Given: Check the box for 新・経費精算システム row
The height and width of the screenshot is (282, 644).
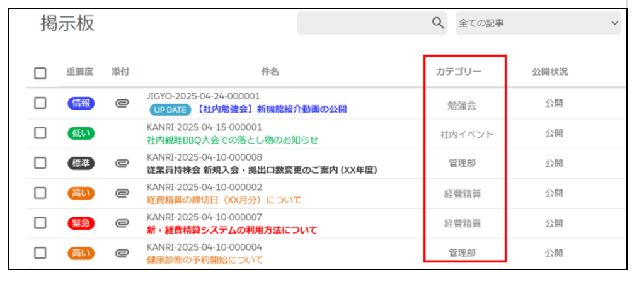Looking at the screenshot, I should pyautogui.click(x=40, y=223).
